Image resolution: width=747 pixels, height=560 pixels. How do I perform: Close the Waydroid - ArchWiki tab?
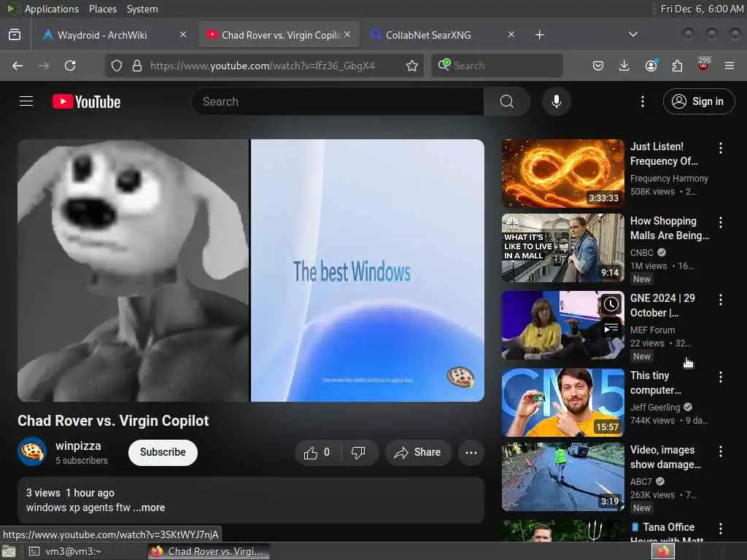(183, 34)
